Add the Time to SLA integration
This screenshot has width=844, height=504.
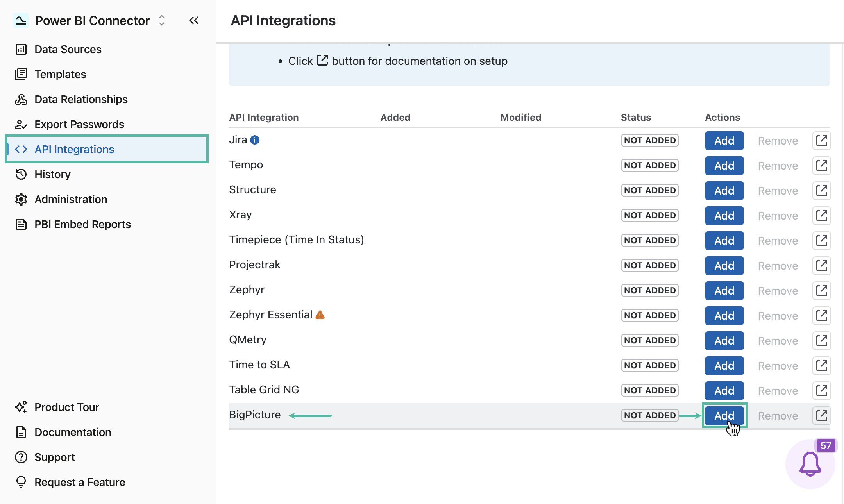(724, 366)
